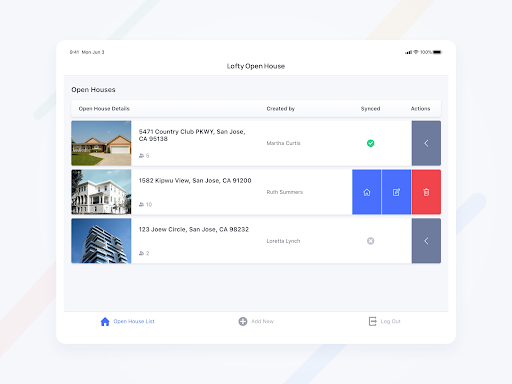512x384 pixels.
Task: Click the Actions column header
Action: (420, 109)
